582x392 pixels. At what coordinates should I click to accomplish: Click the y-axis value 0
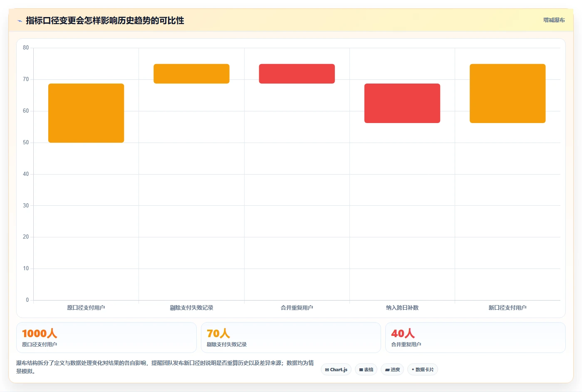pos(27,300)
